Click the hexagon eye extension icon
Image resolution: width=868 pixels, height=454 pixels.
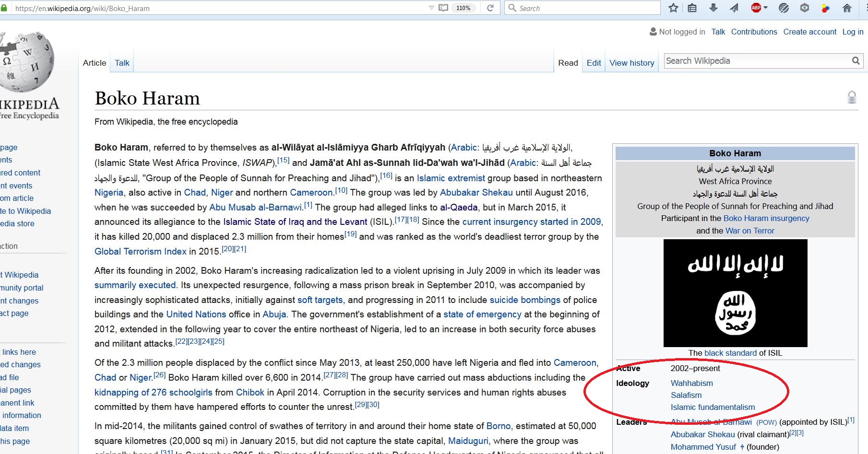coord(805,8)
